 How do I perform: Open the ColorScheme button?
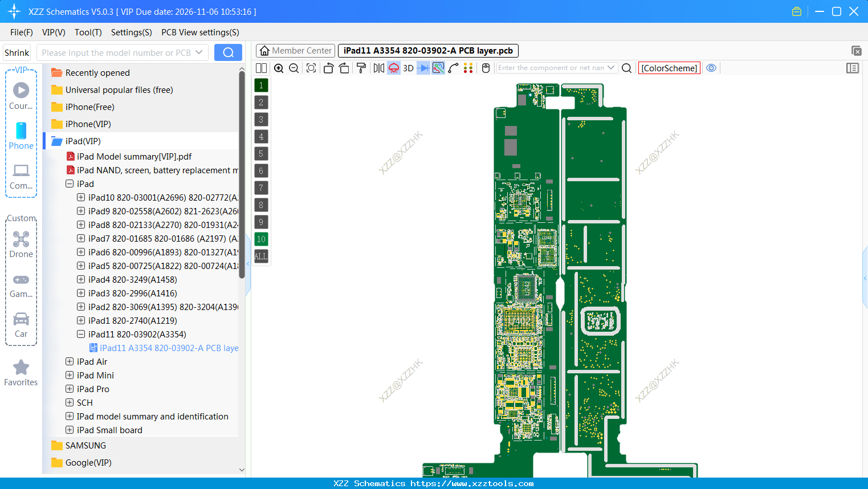point(669,68)
